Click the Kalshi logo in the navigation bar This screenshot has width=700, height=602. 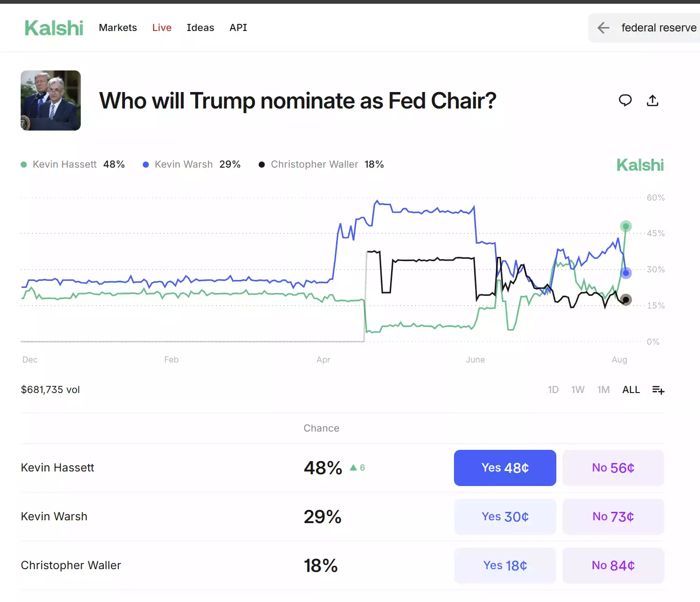tap(54, 28)
